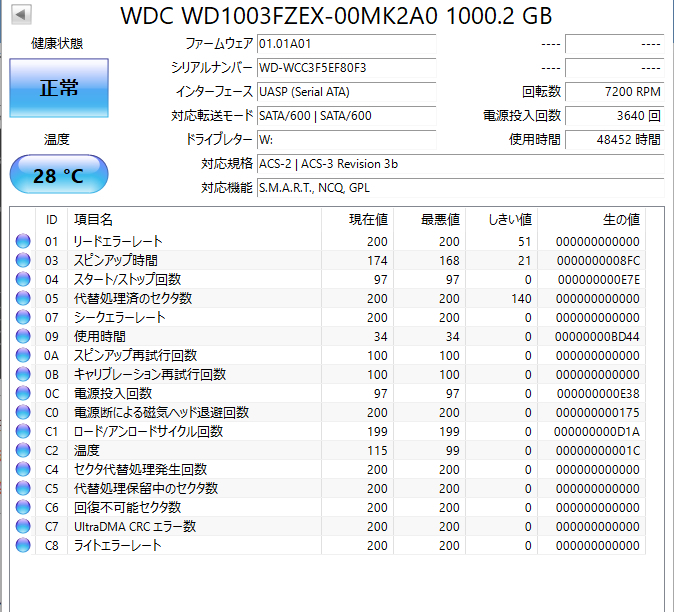The width and height of the screenshot is (674, 612).
Task: Select the ロード/アンロードサイクル回数 attribute name
Action: click(148, 431)
